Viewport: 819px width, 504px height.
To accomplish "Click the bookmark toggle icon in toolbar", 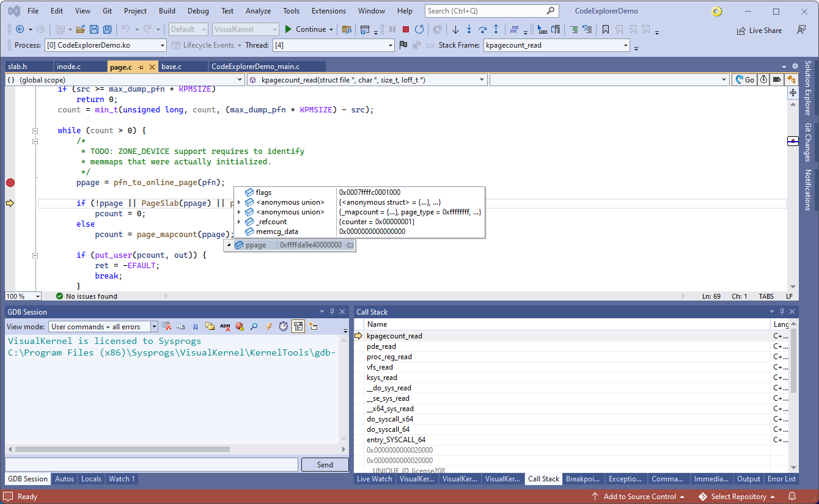I will (x=606, y=29).
